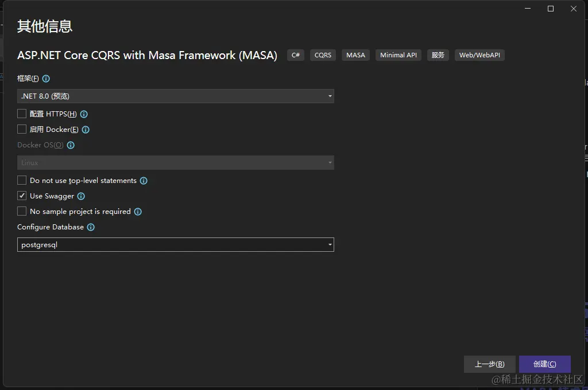This screenshot has height=390, width=588.
Task: Uncheck the Use Swagger checkbox
Action: click(22, 196)
